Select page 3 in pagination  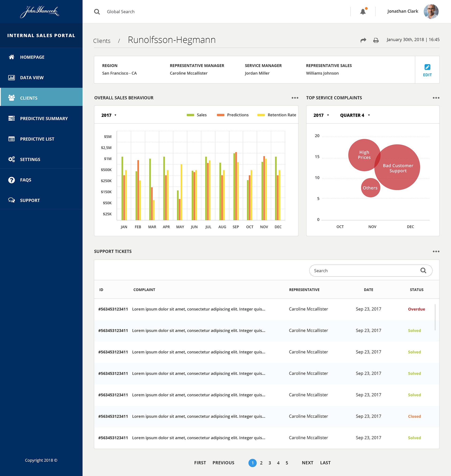[x=270, y=463]
